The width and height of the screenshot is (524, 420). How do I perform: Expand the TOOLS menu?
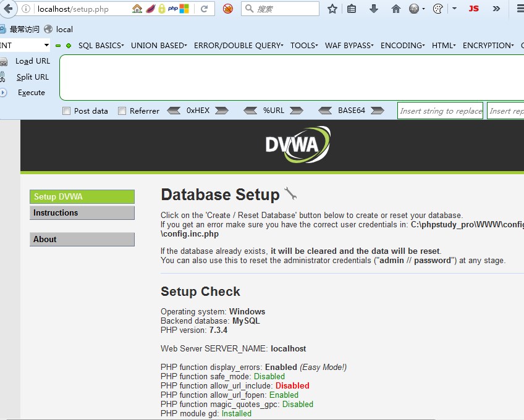point(304,46)
